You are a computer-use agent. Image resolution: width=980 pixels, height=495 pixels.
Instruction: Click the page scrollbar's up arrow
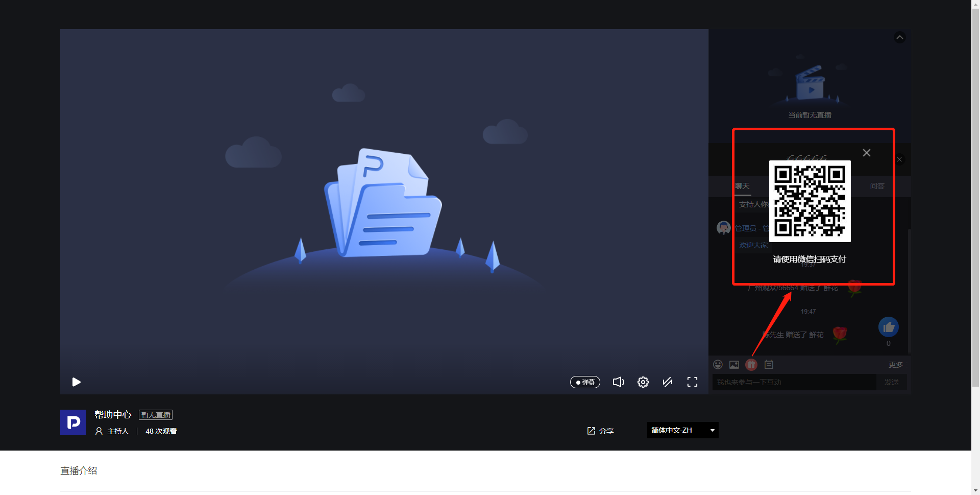tap(975, 4)
